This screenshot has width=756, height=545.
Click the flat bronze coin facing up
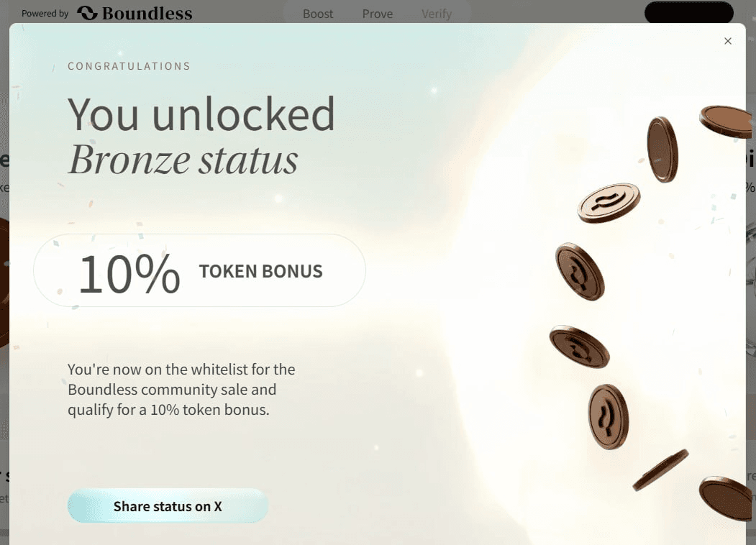[x=609, y=202]
